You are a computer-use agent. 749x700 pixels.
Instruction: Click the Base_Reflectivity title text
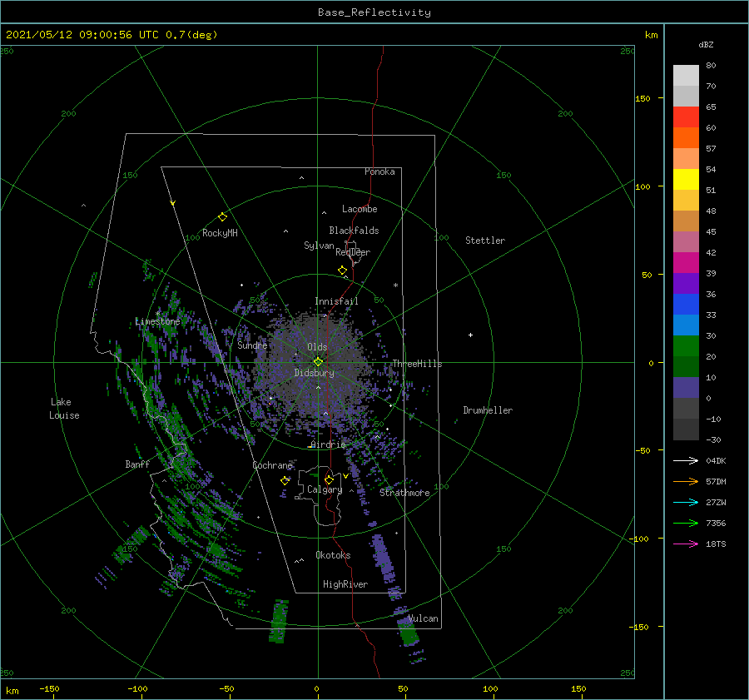[x=374, y=12]
